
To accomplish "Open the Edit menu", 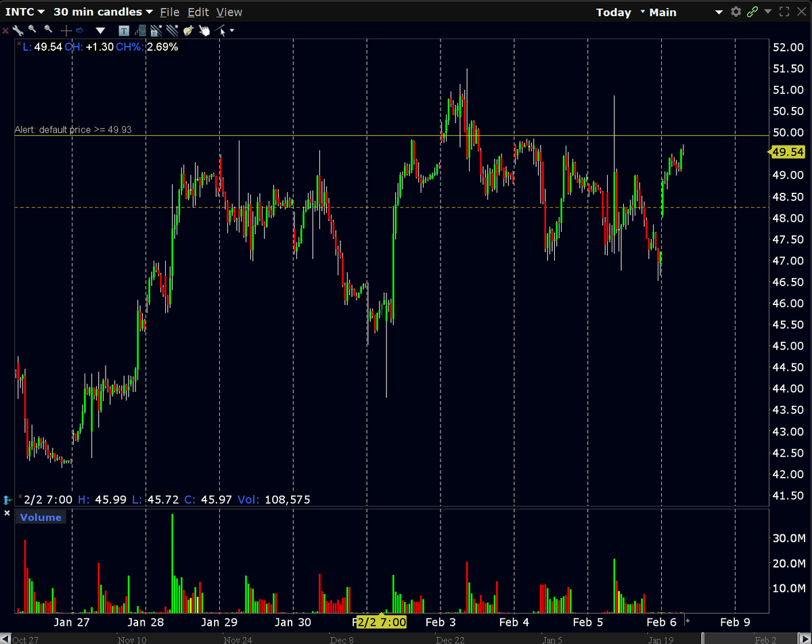I will 198,11.
